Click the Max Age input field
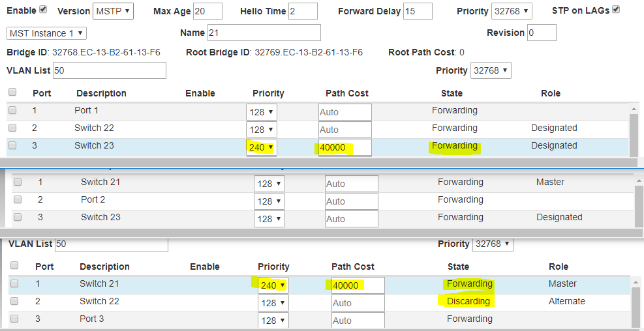 [x=207, y=11]
